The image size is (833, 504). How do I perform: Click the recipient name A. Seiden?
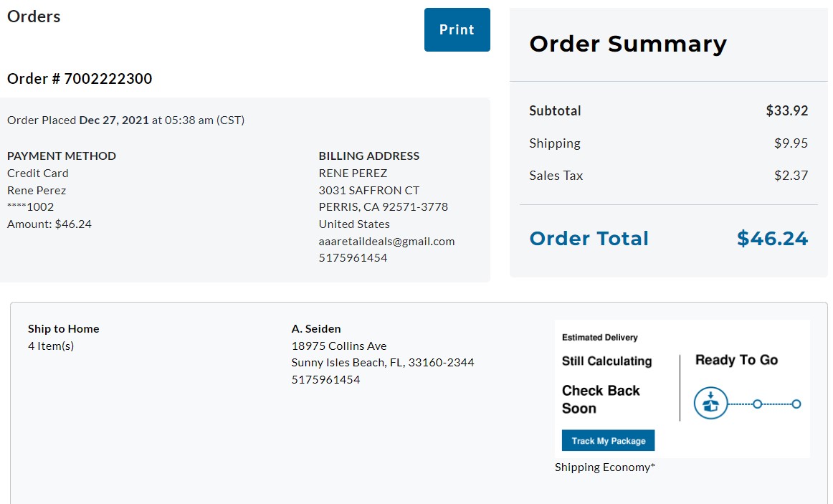coord(316,329)
